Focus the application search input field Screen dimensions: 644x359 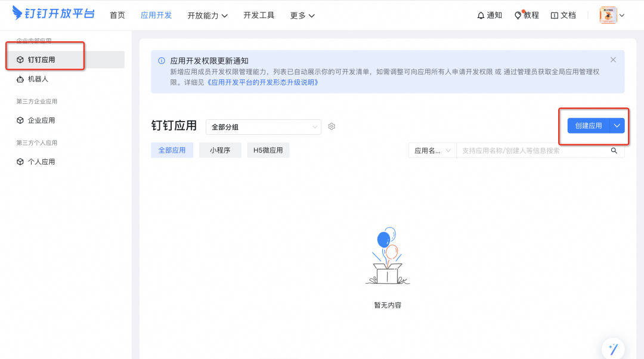[x=531, y=151]
